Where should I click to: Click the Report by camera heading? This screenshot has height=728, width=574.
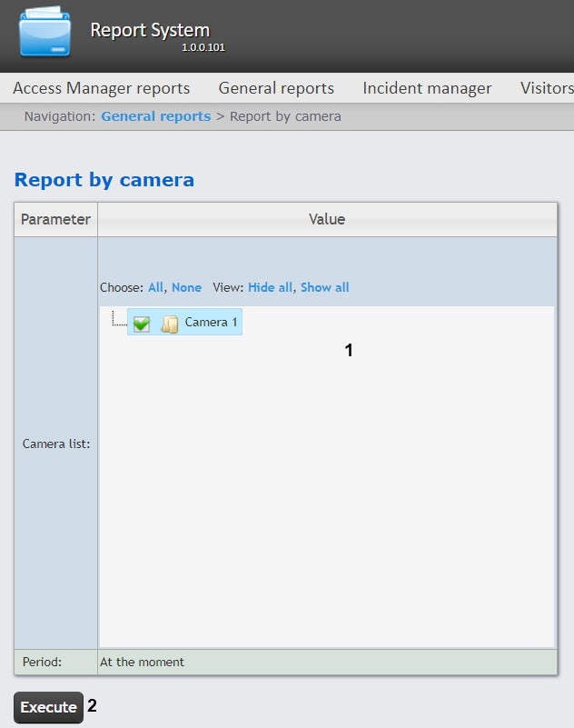tap(104, 180)
